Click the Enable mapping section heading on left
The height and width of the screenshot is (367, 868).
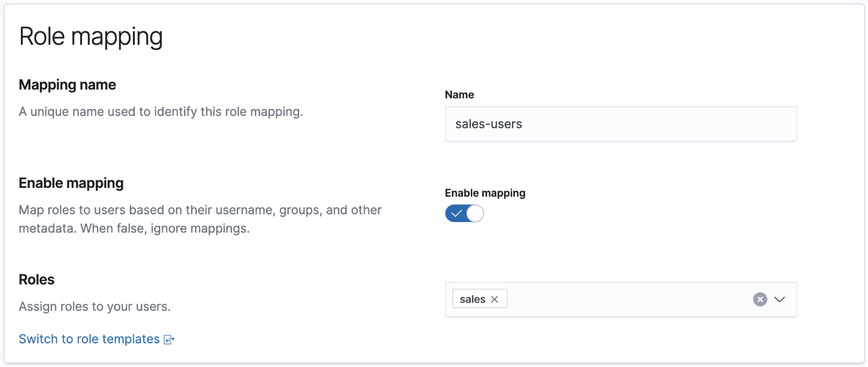(71, 183)
